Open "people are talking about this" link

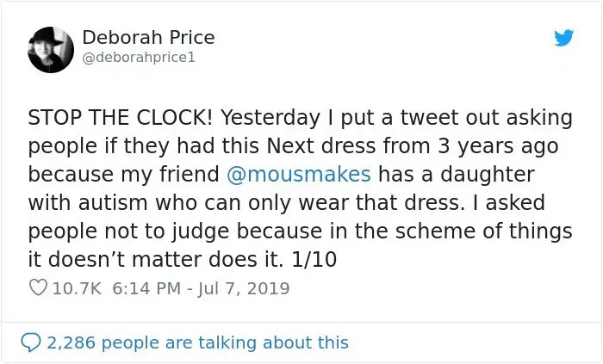point(227,342)
